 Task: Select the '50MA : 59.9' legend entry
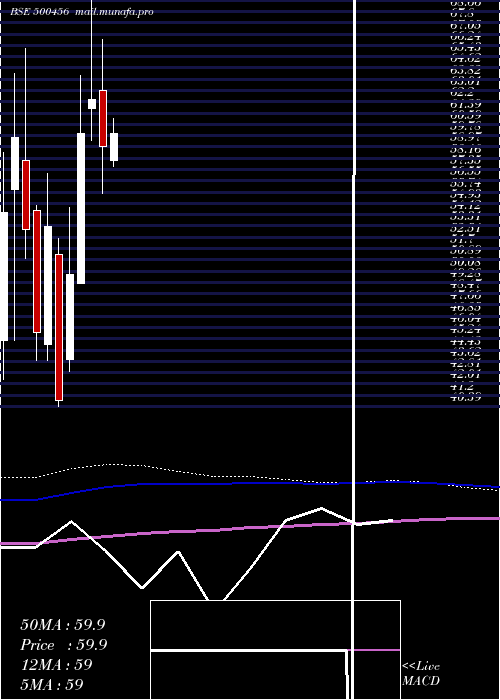point(63,625)
